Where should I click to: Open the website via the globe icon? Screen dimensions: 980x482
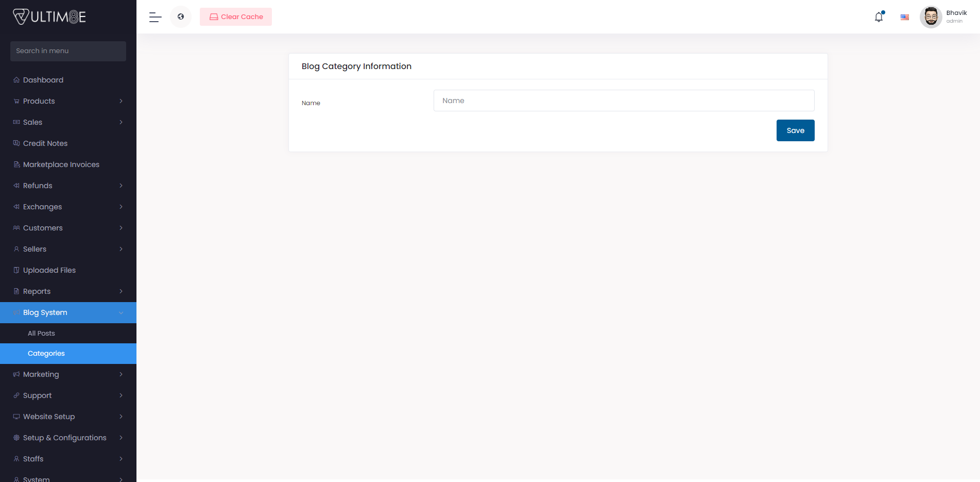180,16
